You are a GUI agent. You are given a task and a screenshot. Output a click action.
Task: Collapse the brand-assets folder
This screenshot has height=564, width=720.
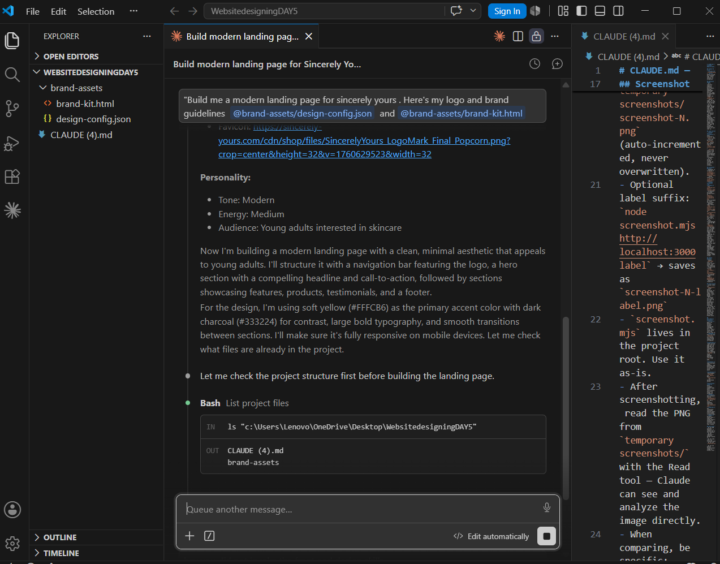pos(76,88)
